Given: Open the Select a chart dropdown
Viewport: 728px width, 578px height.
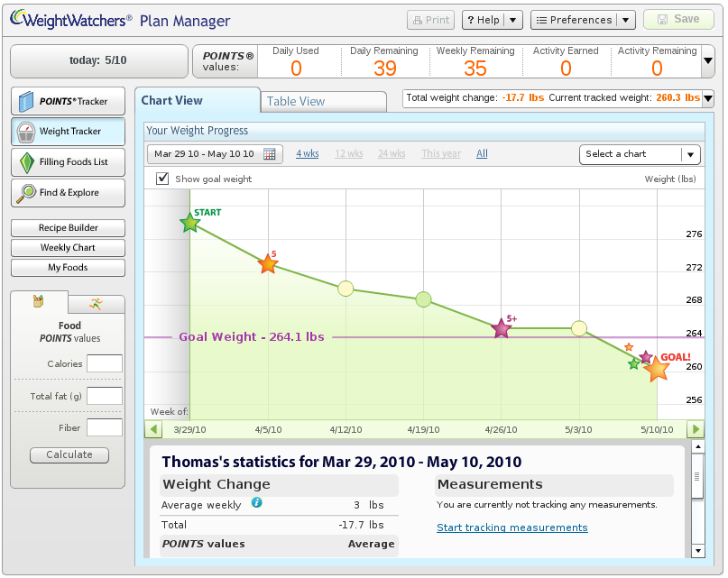Looking at the screenshot, I should 640,154.
